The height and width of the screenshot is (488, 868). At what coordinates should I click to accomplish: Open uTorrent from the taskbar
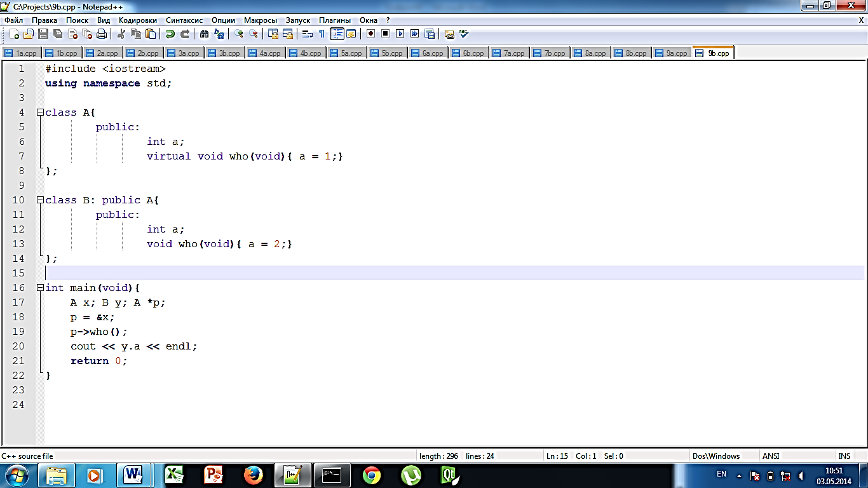(x=411, y=475)
